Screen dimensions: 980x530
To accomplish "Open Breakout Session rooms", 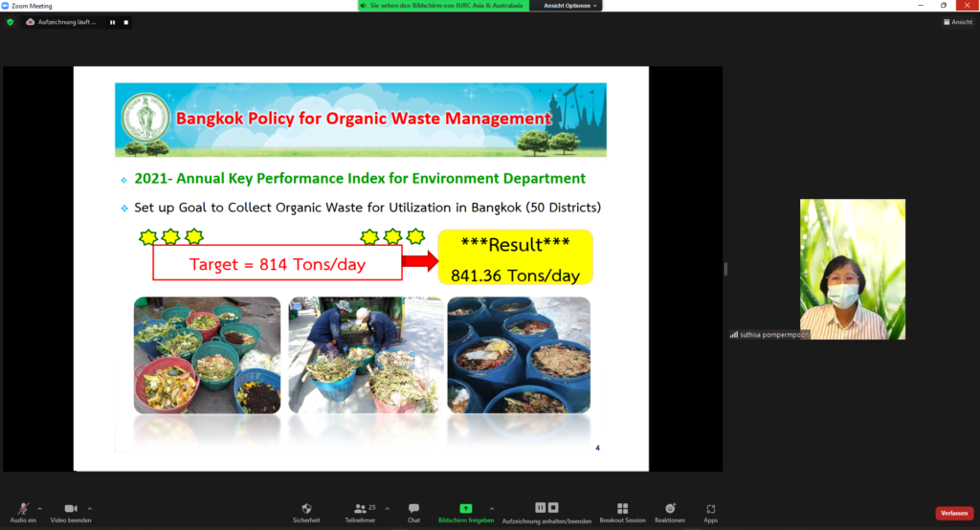I will pyautogui.click(x=622, y=511).
